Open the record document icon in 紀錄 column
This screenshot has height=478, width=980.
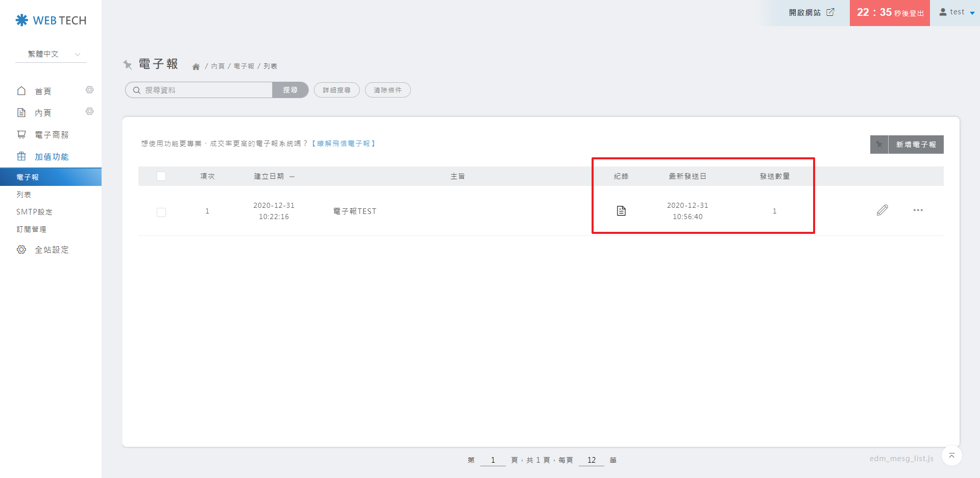[x=621, y=211]
